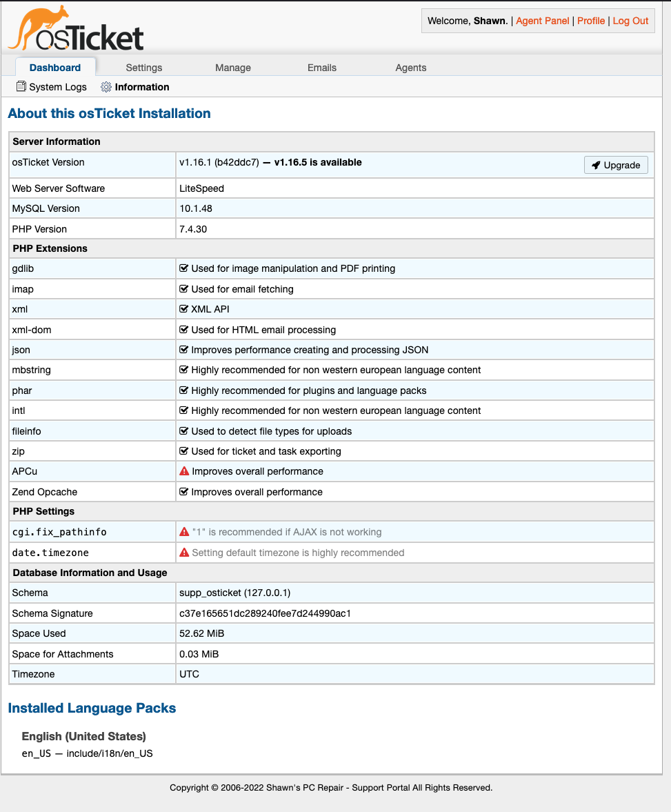
Task: Select the PHP version '7.4.30'
Action: 193,229
